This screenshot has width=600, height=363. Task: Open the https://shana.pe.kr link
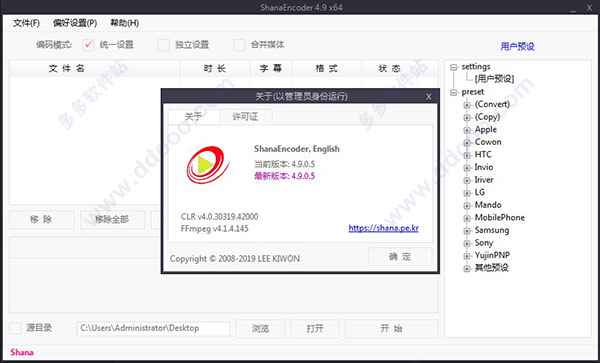pyautogui.click(x=383, y=228)
